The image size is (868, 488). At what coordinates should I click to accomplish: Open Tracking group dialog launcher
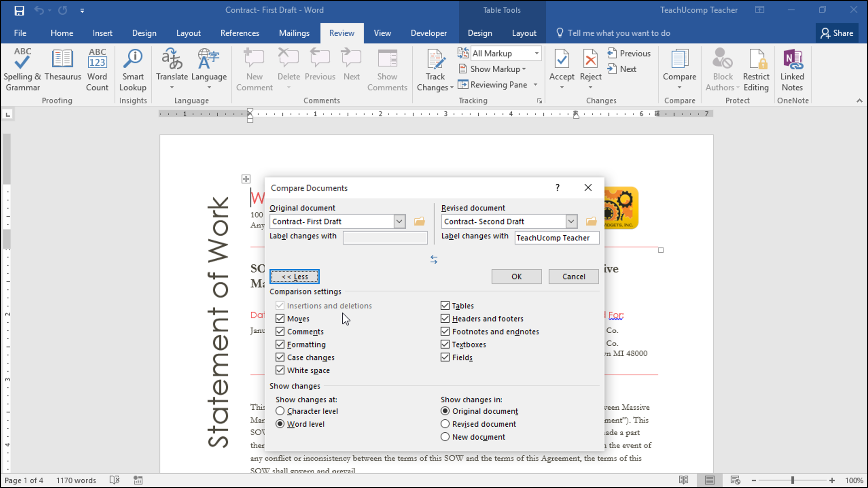point(539,101)
